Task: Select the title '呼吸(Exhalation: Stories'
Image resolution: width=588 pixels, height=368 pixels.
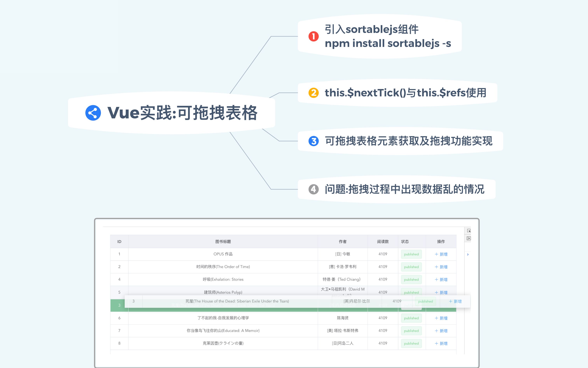Action: 223,279
